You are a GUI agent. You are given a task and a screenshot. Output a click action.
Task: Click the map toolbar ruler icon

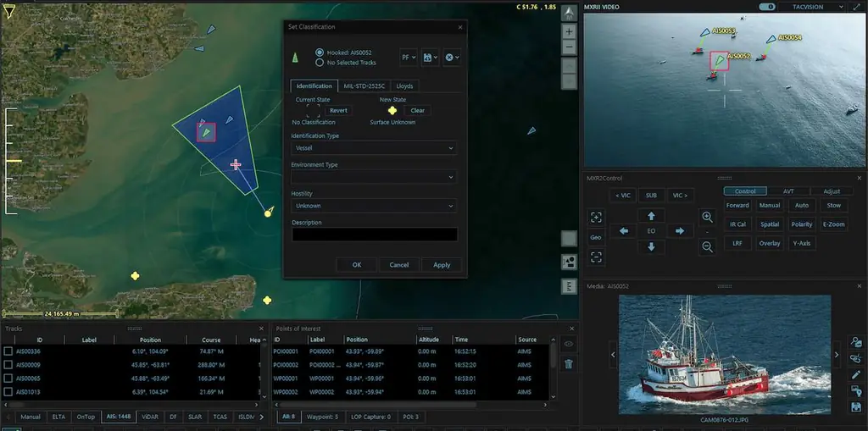pyautogui.click(x=569, y=286)
